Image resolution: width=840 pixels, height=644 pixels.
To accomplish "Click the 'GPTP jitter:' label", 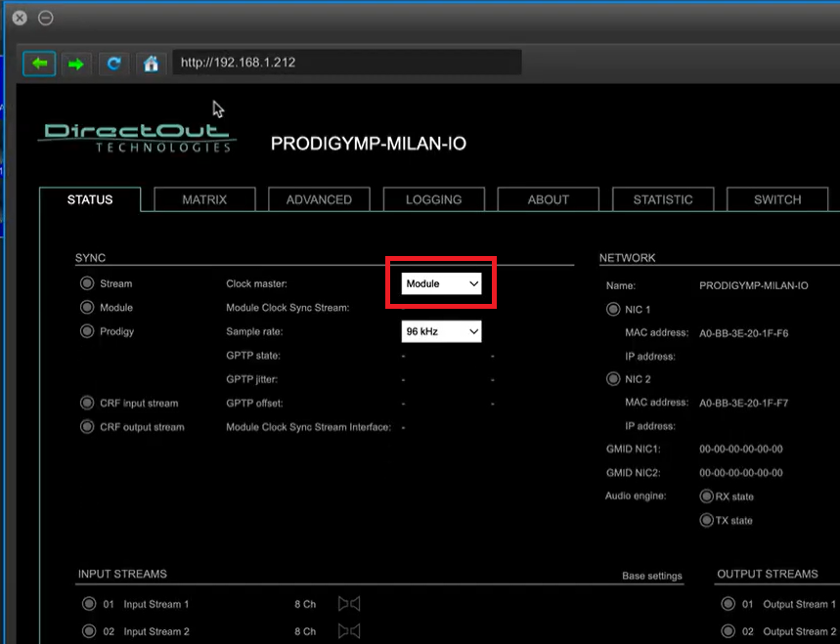I will tap(251, 379).
